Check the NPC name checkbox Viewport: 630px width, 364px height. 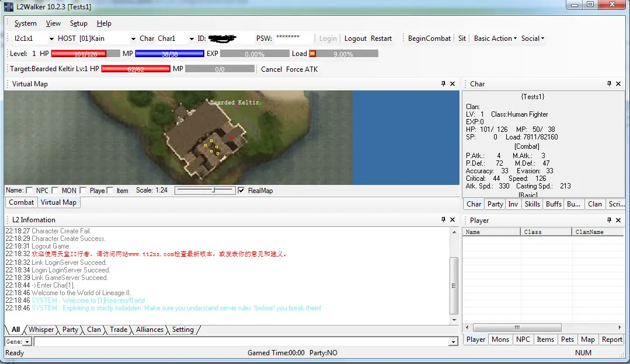(x=29, y=191)
